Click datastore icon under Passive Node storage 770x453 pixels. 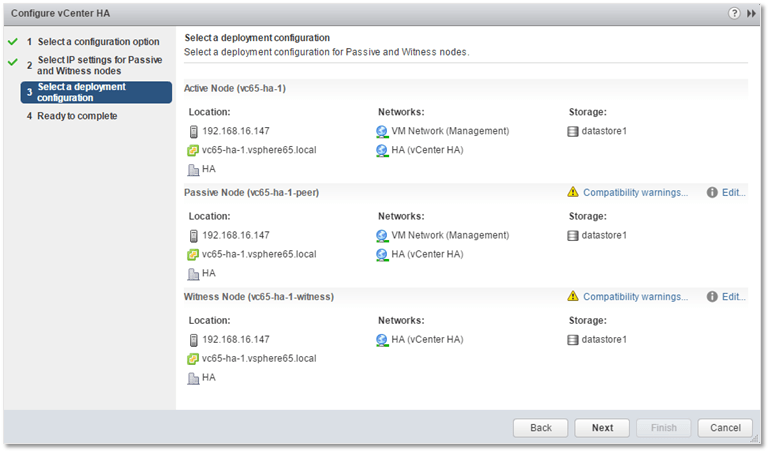pos(573,236)
